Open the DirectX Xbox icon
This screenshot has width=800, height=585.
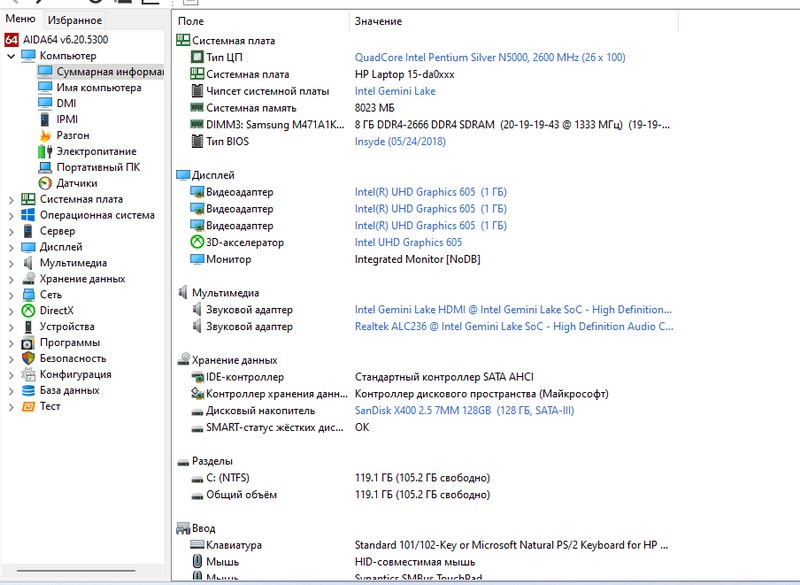28,311
